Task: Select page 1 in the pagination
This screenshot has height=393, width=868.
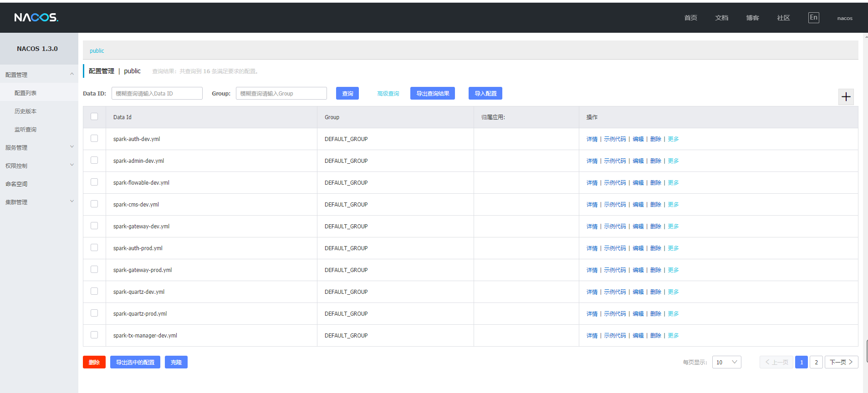Action: pos(802,362)
